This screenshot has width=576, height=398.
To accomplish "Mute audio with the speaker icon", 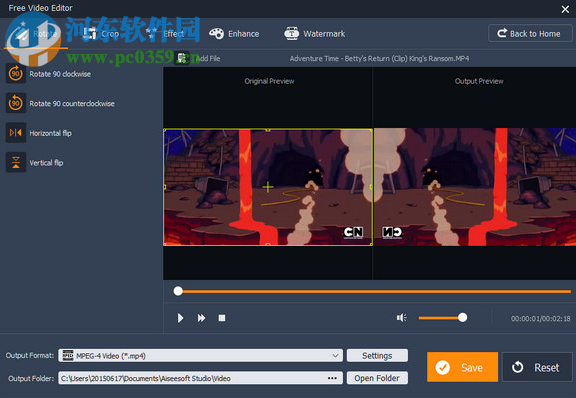I will [402, 318].
